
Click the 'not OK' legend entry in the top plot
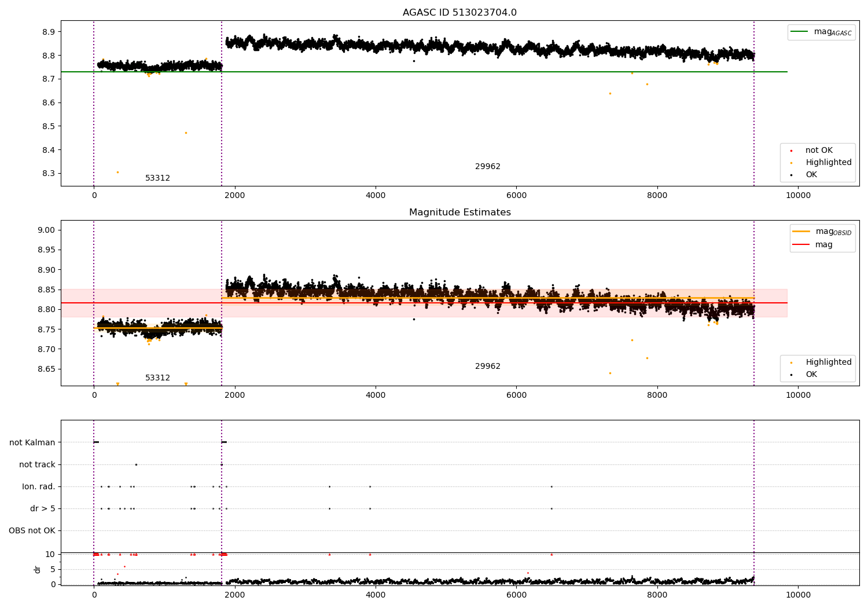819,151
